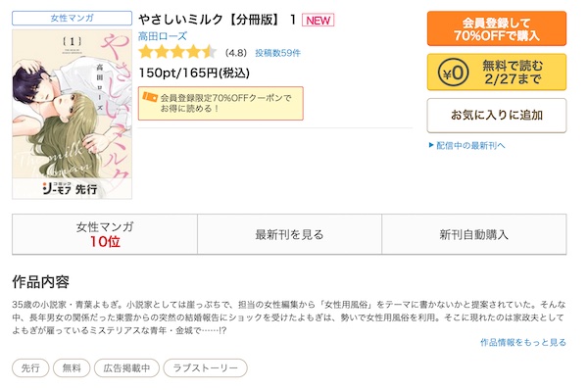
Task: Click the 女性マンガ category label above cover
Action: point(72,18)
